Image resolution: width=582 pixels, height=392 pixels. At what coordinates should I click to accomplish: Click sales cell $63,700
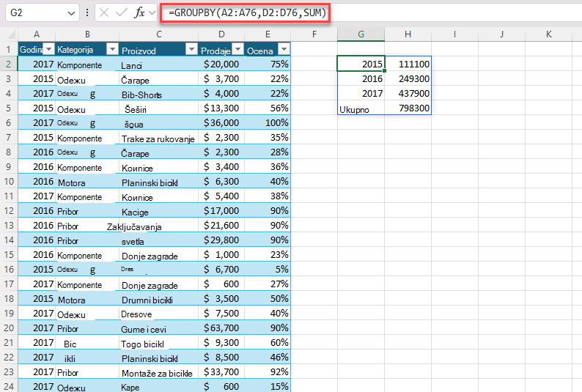[221, 328]
